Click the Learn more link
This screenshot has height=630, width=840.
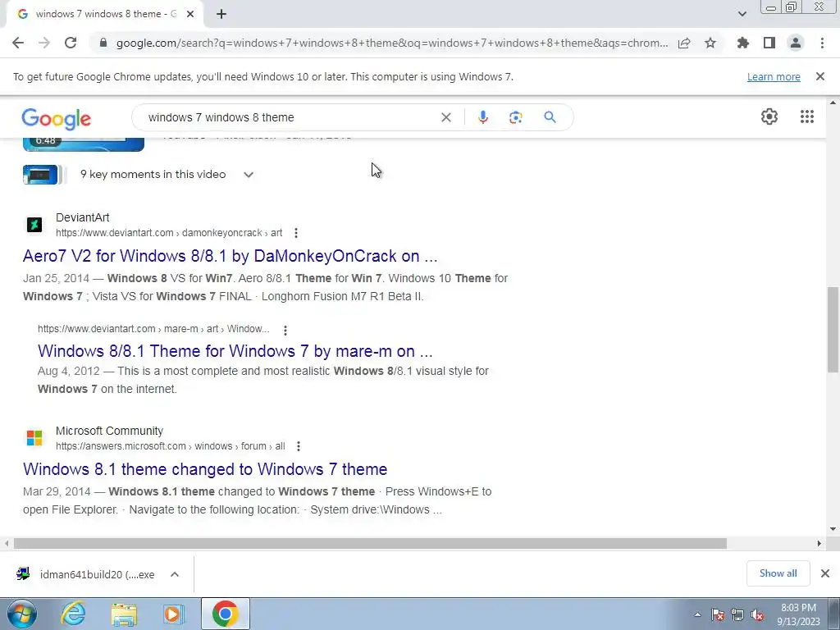[774, 76]
